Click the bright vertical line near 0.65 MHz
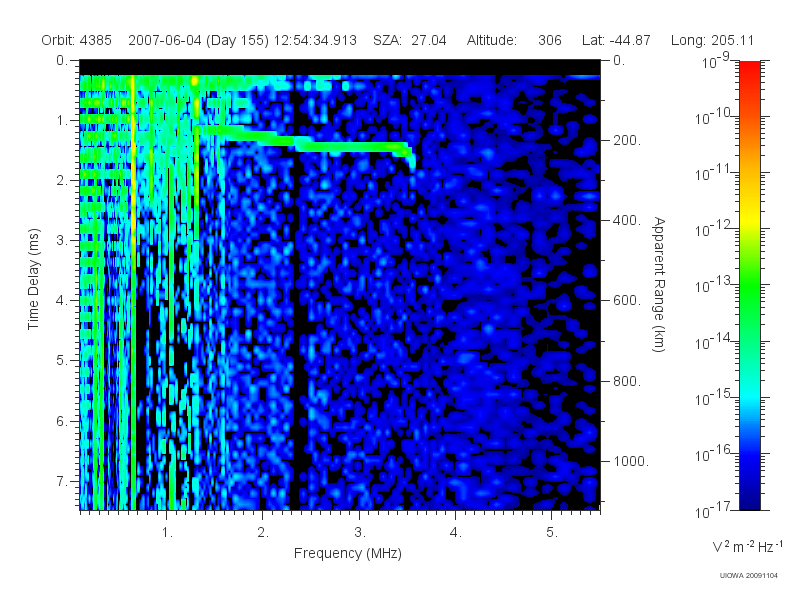This screenshot has width=800, height=600. tap(133, 291)
